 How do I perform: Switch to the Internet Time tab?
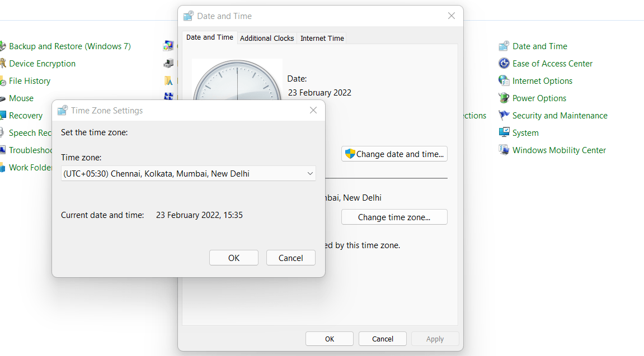tap(322, 38)
